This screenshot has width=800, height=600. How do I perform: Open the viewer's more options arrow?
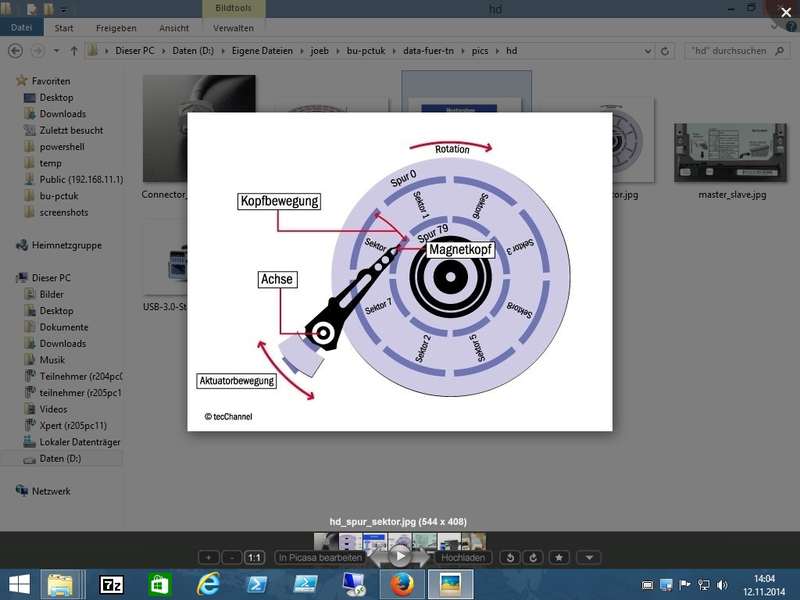tap(589, 558)
